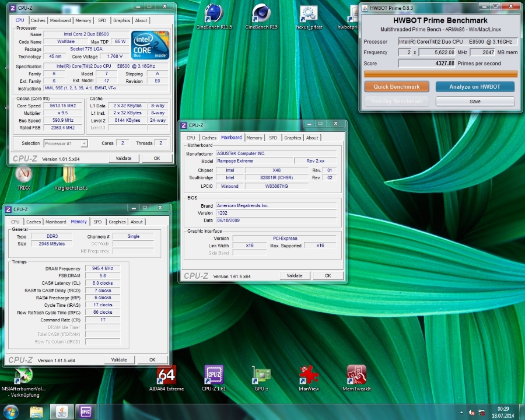The width and height of the screenshot is (525, 420).
Task: Open MSIAfterburner shortcut icon
Action: 23,382
